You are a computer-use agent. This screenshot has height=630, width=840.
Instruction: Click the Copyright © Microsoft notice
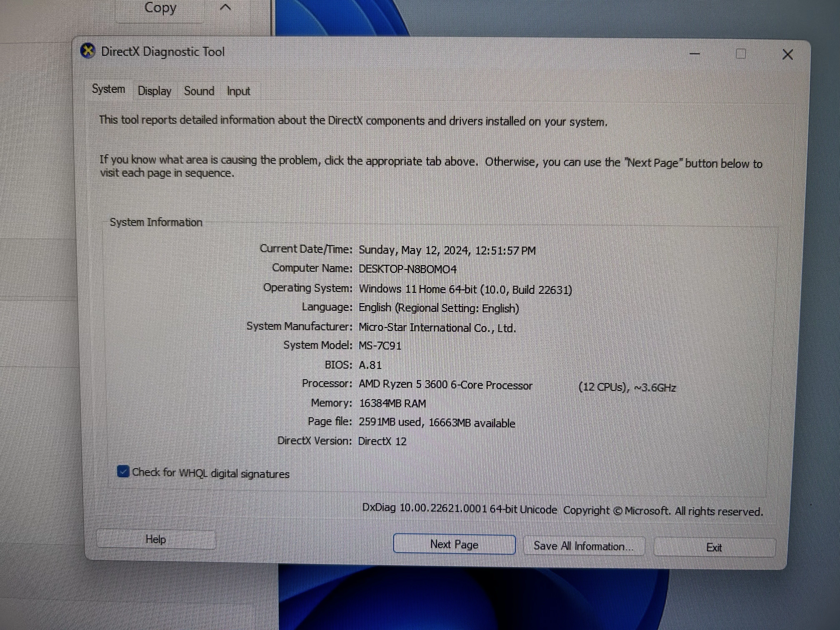[663, 511]
